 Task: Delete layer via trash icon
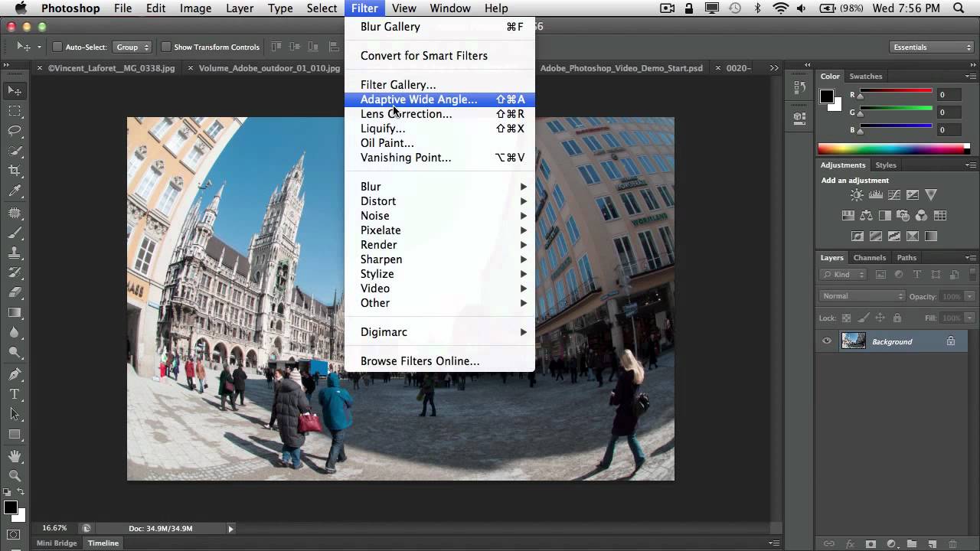pyautogui.click(x=953, y=543)
